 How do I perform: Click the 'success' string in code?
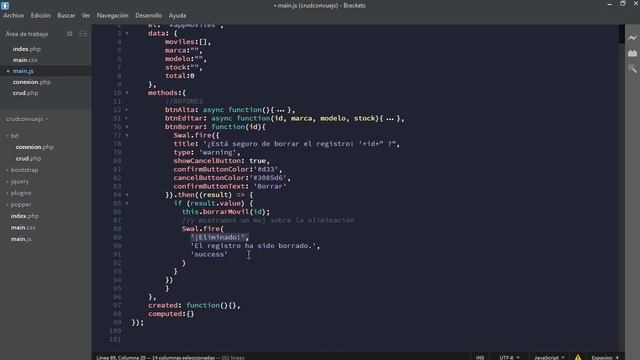click(209, 254)
